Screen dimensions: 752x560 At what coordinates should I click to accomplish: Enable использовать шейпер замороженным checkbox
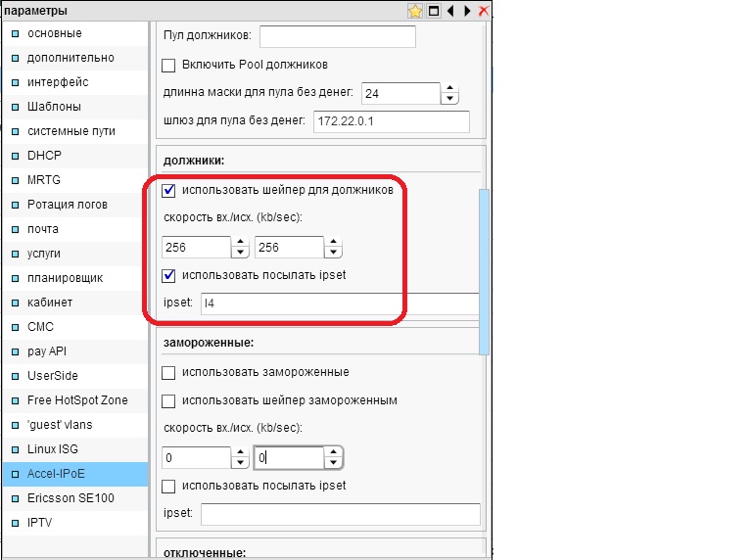pos(168,400)
